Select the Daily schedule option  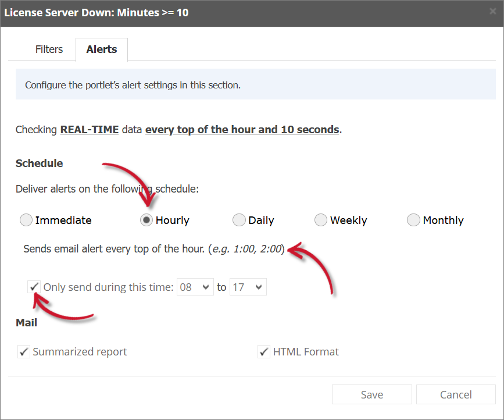click(x=239, y=220)
